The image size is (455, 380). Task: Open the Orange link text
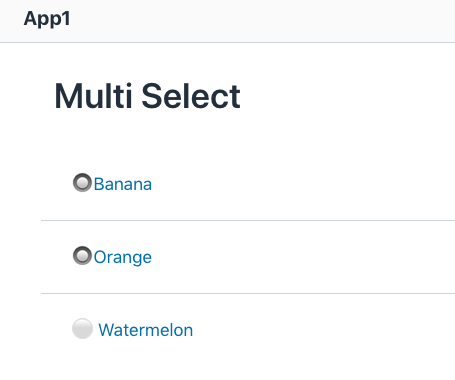[123, 257]
